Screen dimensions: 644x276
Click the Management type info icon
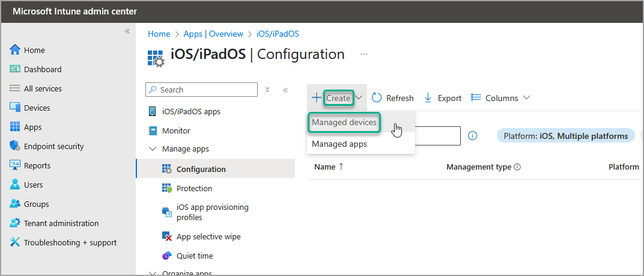tap(517, 167)
